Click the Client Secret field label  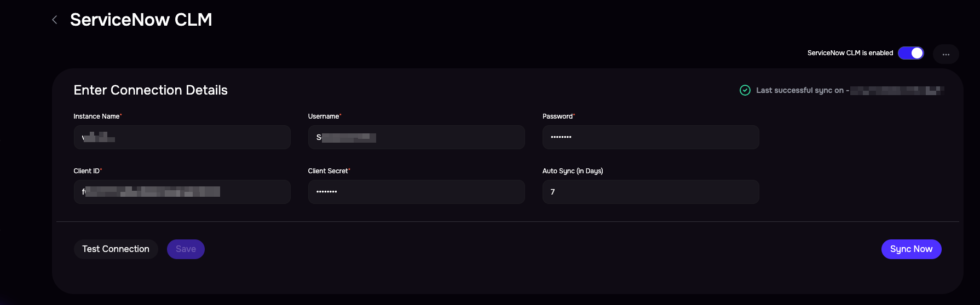328,171
